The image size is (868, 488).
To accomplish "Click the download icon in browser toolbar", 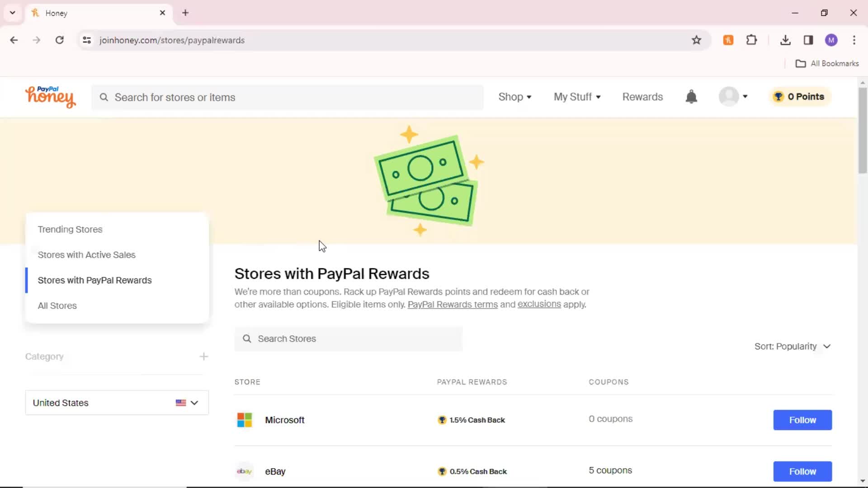I will (x=785, y=40).
